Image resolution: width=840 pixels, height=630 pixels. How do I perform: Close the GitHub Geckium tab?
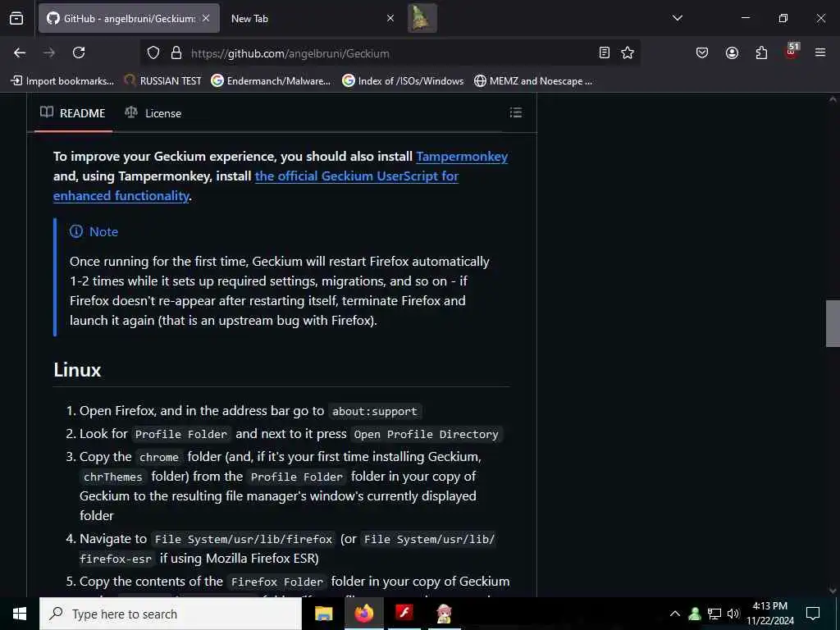(x=206, y=18)
